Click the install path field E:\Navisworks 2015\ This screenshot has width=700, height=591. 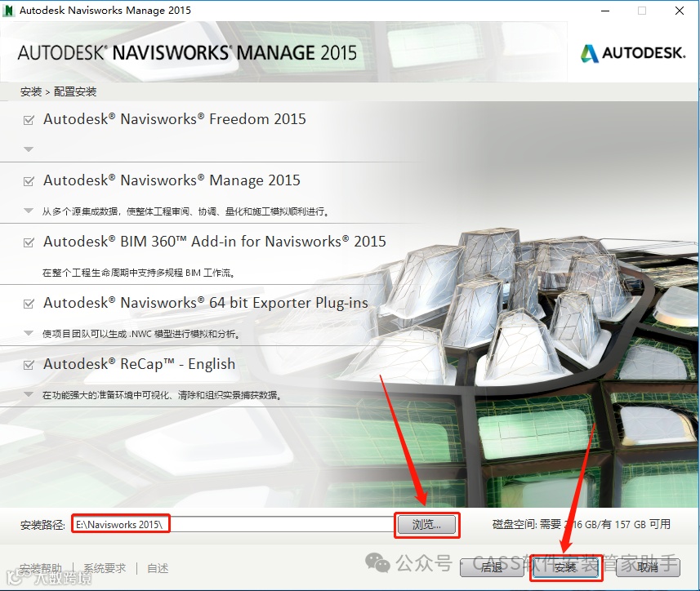pyautogui.click(x=233, y=524)
